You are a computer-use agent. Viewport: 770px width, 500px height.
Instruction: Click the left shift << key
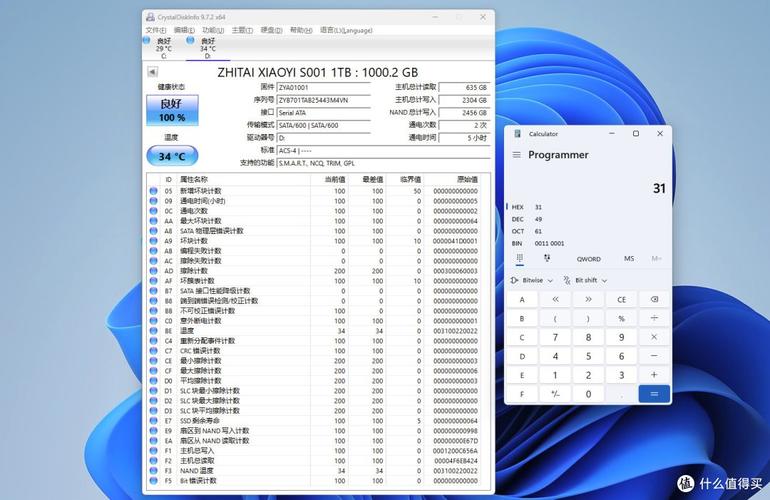(x=553, y=299)
